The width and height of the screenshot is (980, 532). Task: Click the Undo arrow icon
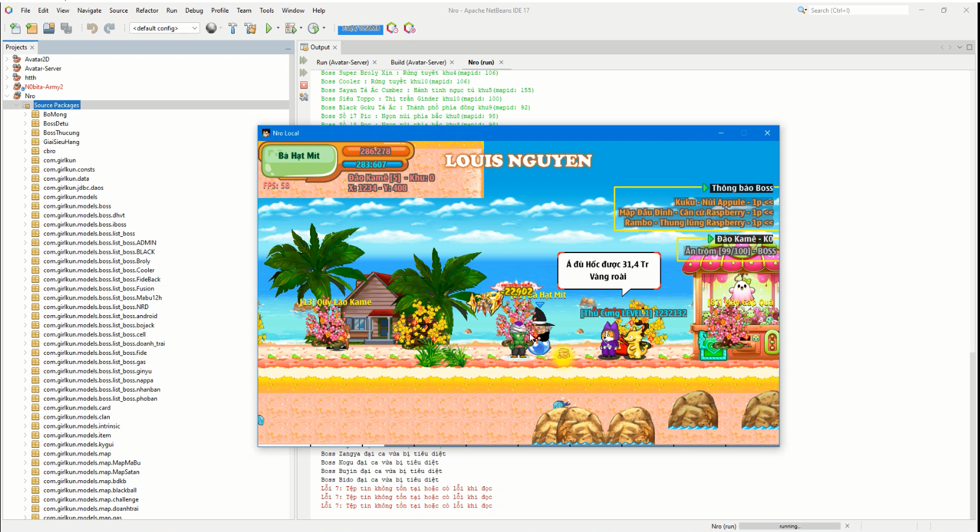click(x=92, y=28)
